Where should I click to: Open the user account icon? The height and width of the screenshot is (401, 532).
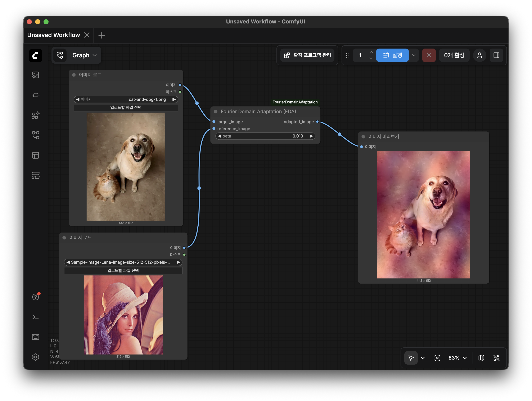[479, 55]
